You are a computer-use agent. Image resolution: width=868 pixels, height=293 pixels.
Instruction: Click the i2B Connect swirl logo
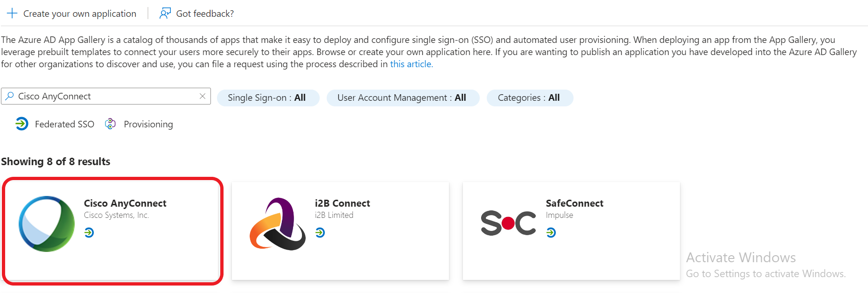(278, 224)
